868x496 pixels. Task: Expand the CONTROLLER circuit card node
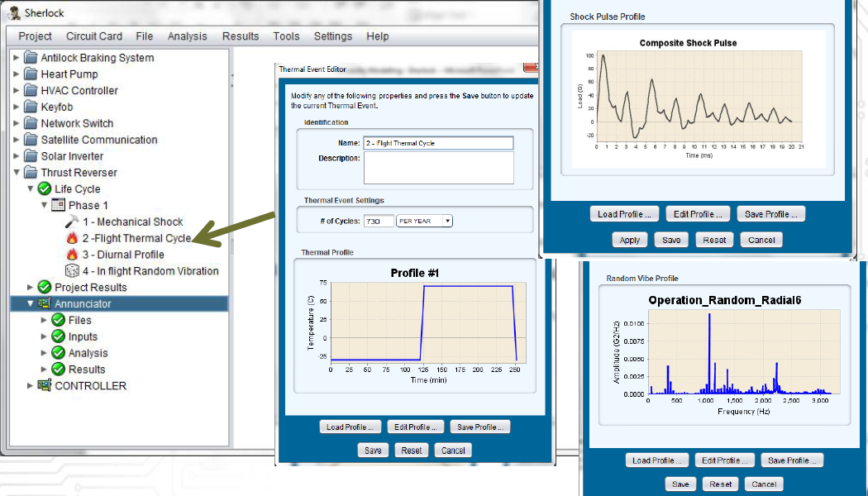coord(30,385)
